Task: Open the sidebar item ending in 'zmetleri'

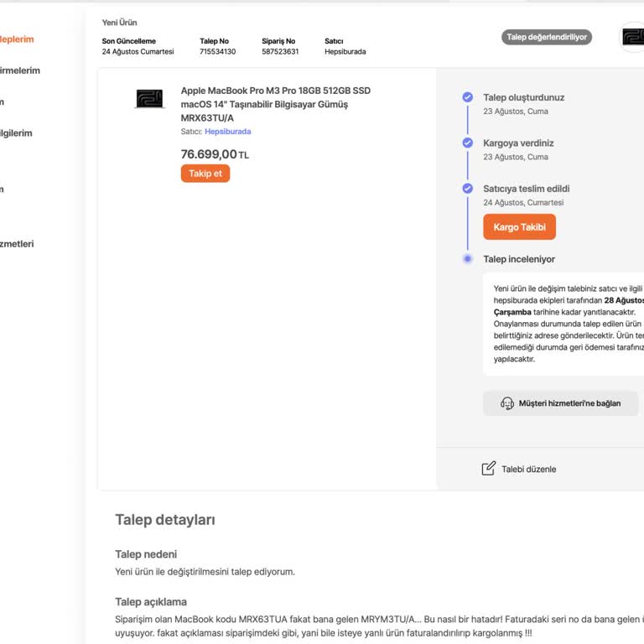Action: click(x=17, y=244)
